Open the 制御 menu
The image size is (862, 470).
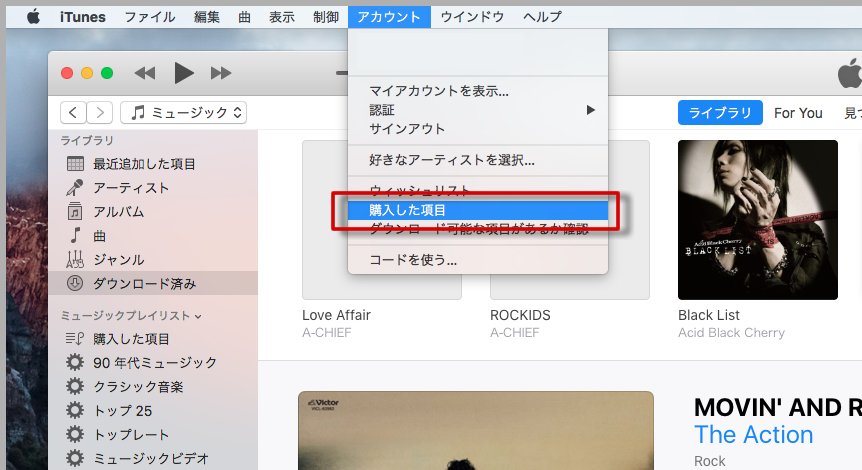(325, 17)
